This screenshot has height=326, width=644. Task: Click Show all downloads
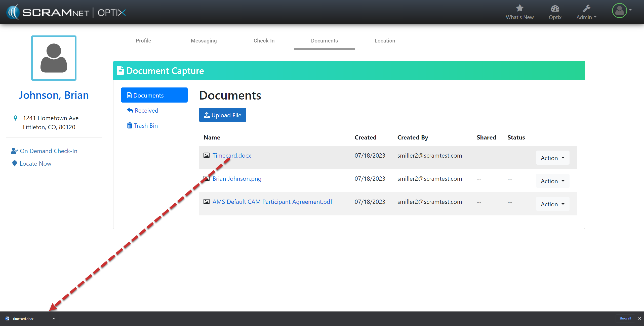click(x=625, y=318)
